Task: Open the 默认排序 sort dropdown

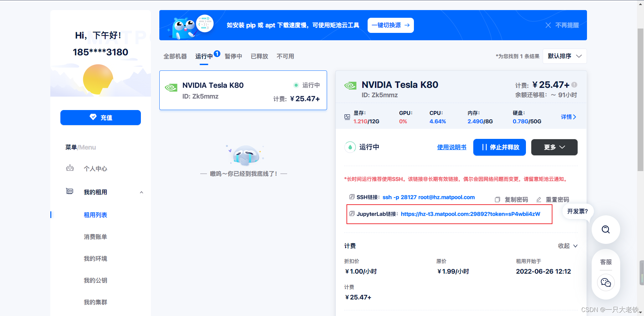Action: (x=565, y=56)
